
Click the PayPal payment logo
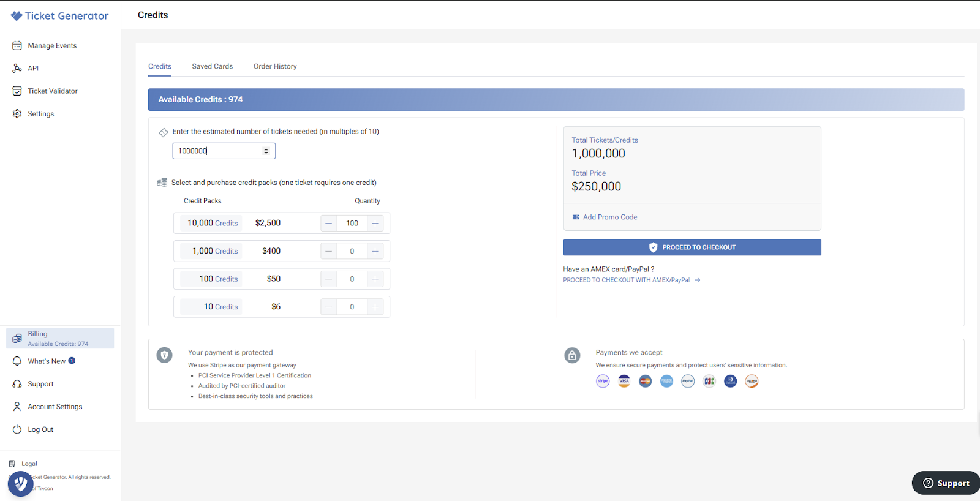(688, 382)
